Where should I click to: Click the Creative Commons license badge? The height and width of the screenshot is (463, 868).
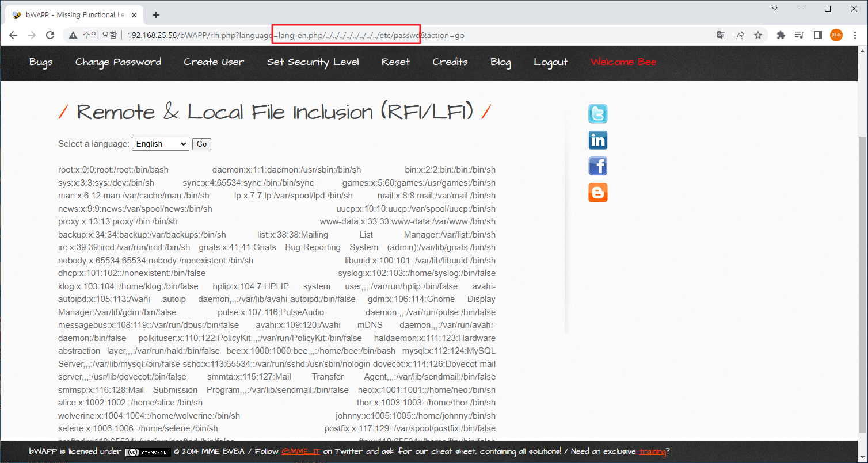pyautogui.click(x=148, y=452)
